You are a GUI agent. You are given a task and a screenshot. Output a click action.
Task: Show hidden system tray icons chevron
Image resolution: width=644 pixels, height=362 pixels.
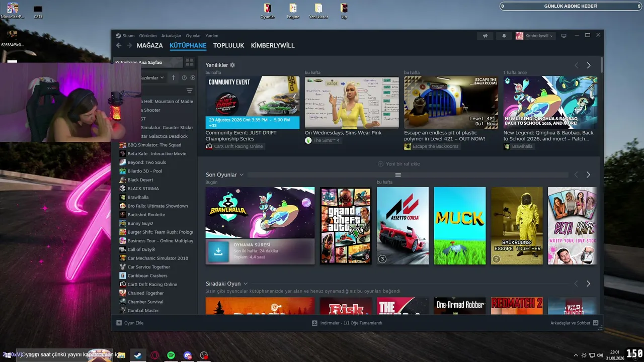(x=576, y=355)
